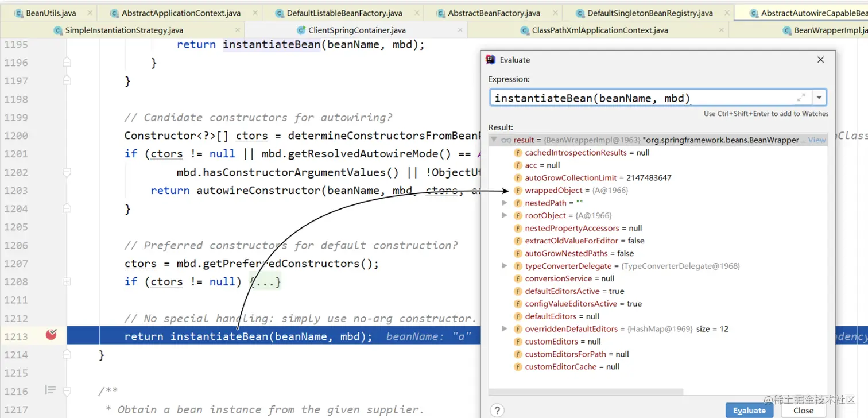Click the field icon beside acc
Screen dimensions: 868x418
[518, 165]
